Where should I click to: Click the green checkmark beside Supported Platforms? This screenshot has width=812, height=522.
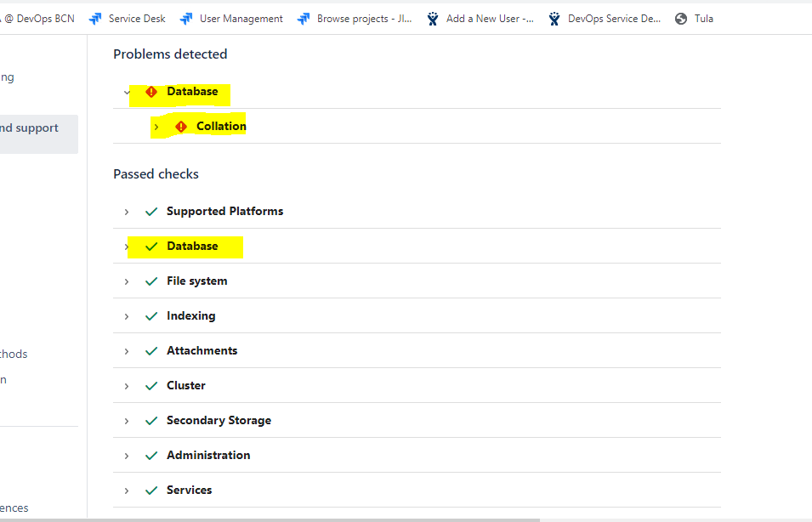coord(151,211)
